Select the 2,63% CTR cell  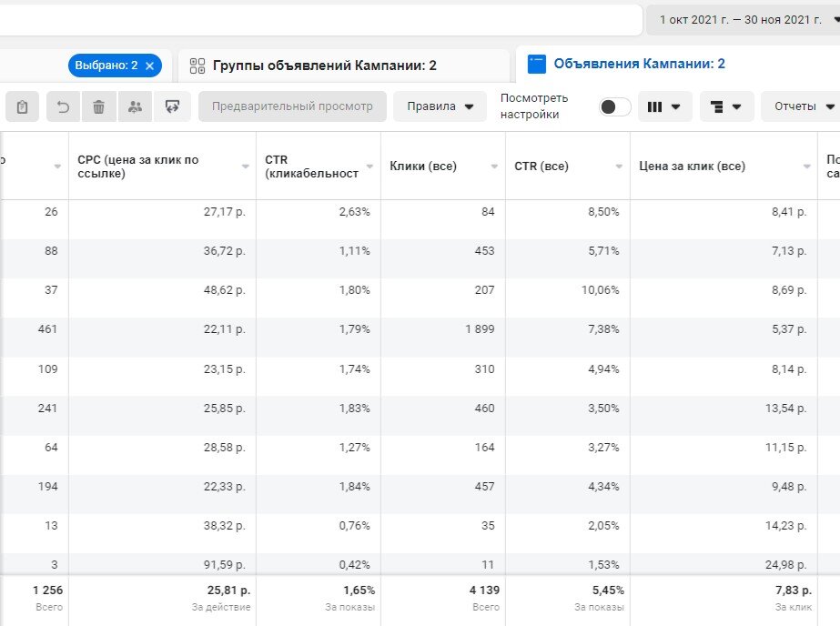click(354, 212)
